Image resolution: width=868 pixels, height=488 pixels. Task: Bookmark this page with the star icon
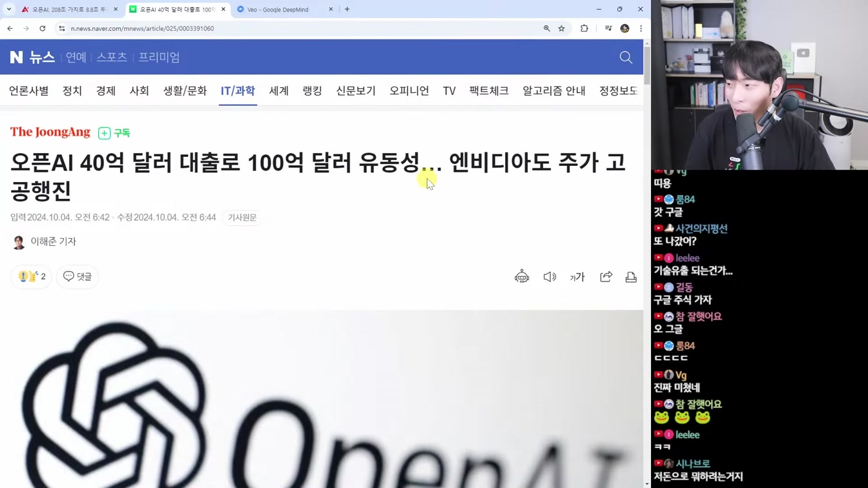click(x=561, y=28)
